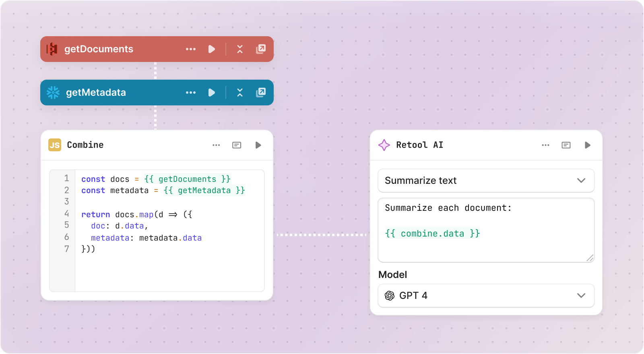Image resolution: width=644 pixels, height=354 pixels.
Task: Open Combine block ellipsis menu
Action: [x=216, y=145]
